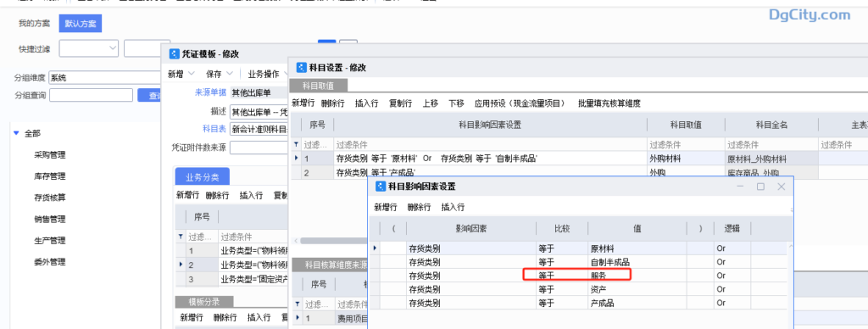Click filter funnel icon in 科目取值 grid
This screenshot has height=329, width=868.
pos(296,145)
